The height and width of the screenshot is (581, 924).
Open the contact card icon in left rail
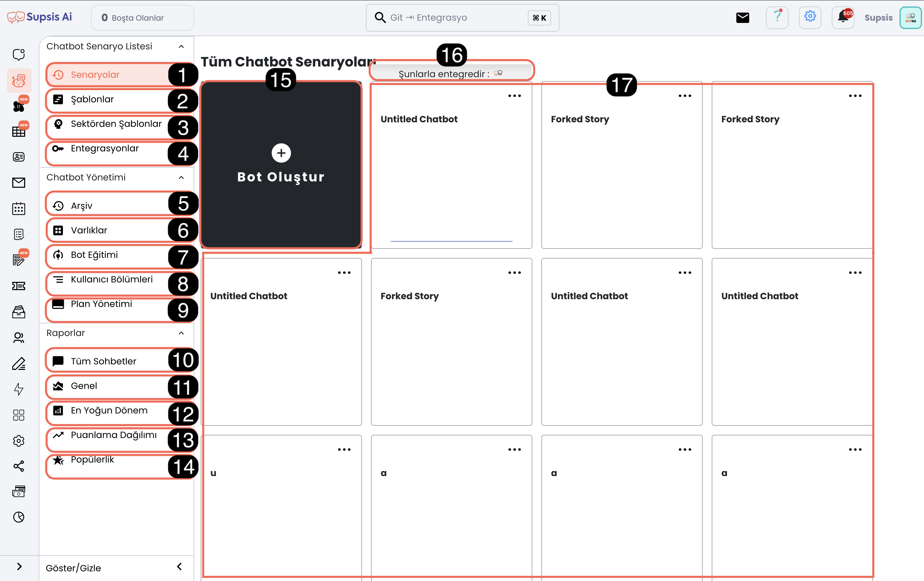[x=18, y=157]
